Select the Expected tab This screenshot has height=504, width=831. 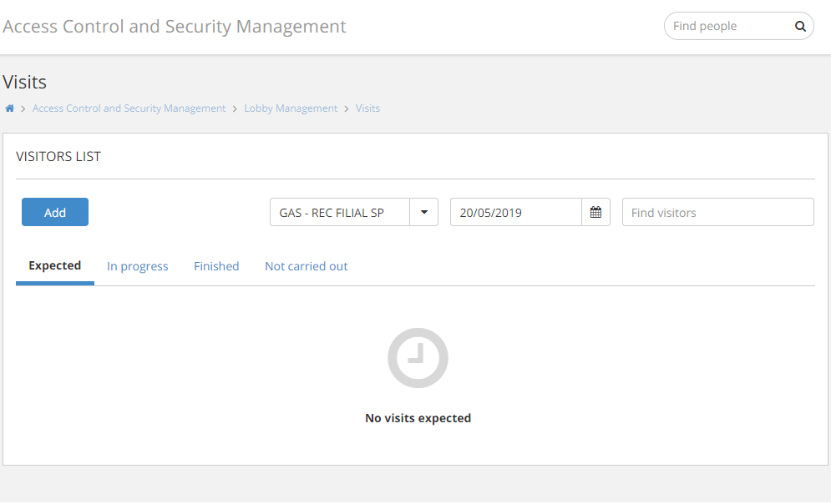[x=55, y=266]
